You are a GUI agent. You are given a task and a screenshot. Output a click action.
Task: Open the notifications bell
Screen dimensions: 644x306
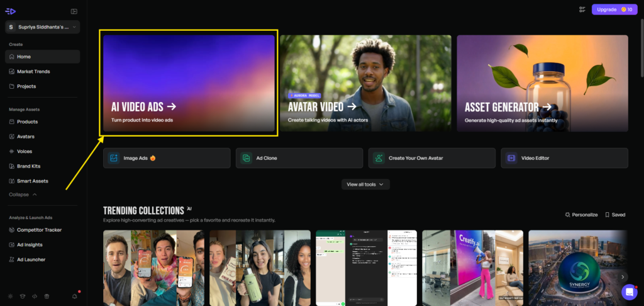pos(75,296)
